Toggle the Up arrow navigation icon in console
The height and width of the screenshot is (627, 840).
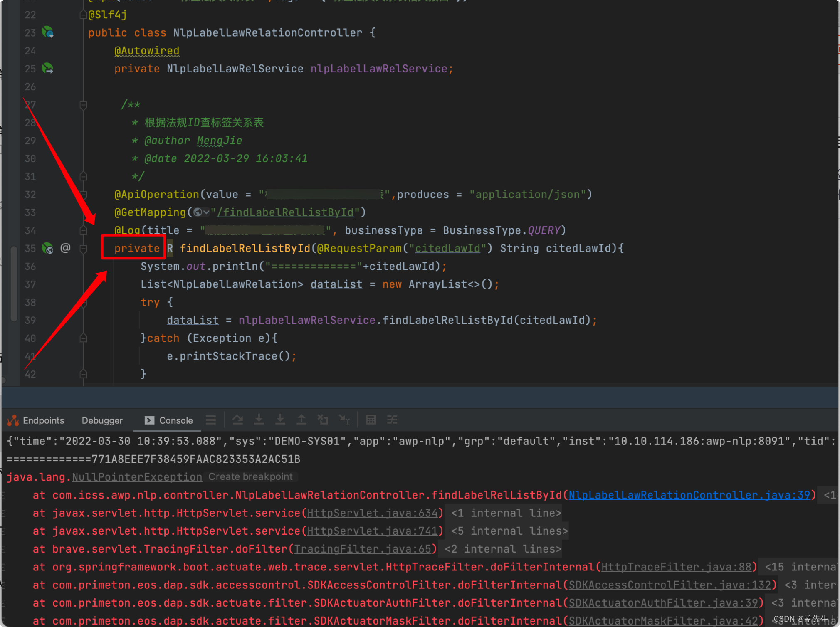point(302,420)
